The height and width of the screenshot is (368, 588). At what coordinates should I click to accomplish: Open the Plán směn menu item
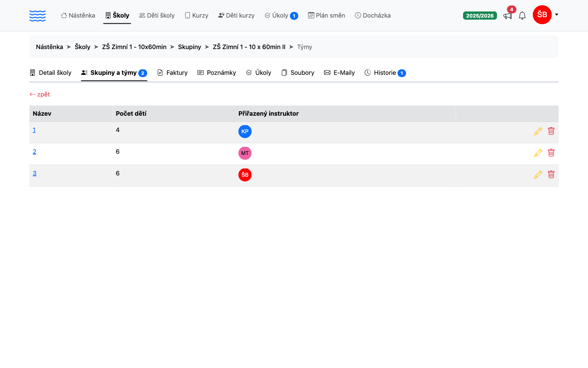(x=327, y=16)
